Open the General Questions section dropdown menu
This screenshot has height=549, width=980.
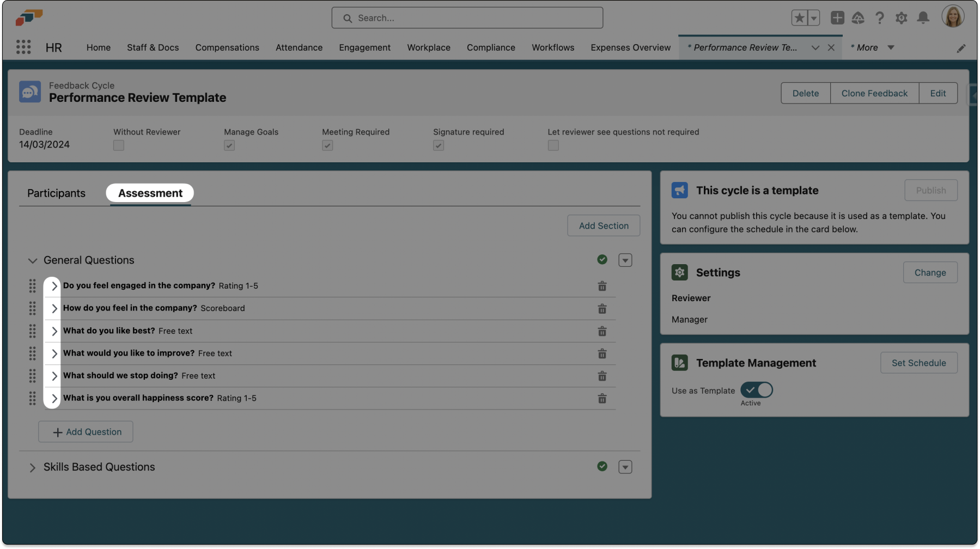625,260
